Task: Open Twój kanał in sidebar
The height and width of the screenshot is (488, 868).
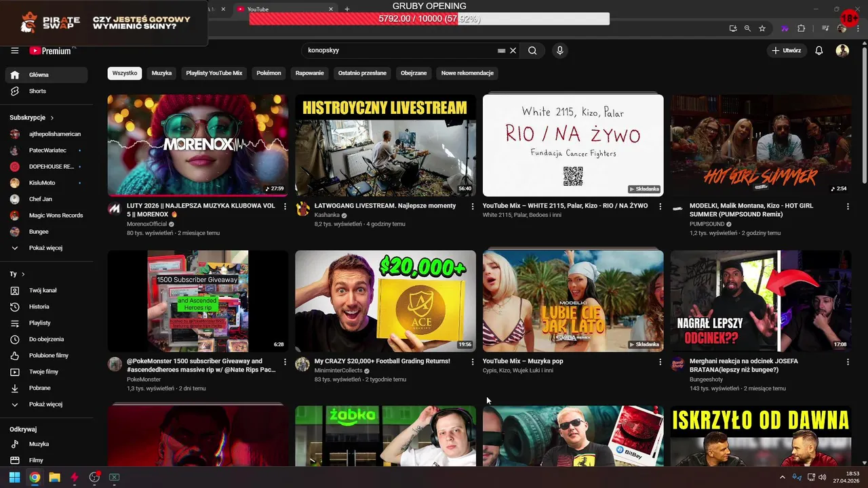Action: coord(46,290)
